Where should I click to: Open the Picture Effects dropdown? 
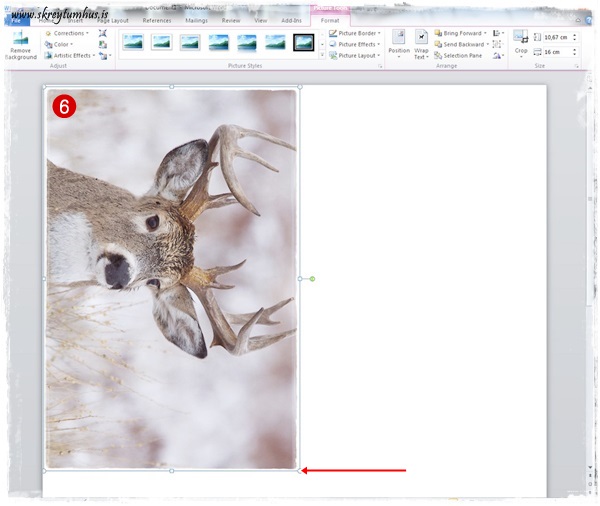pos(355,44)
